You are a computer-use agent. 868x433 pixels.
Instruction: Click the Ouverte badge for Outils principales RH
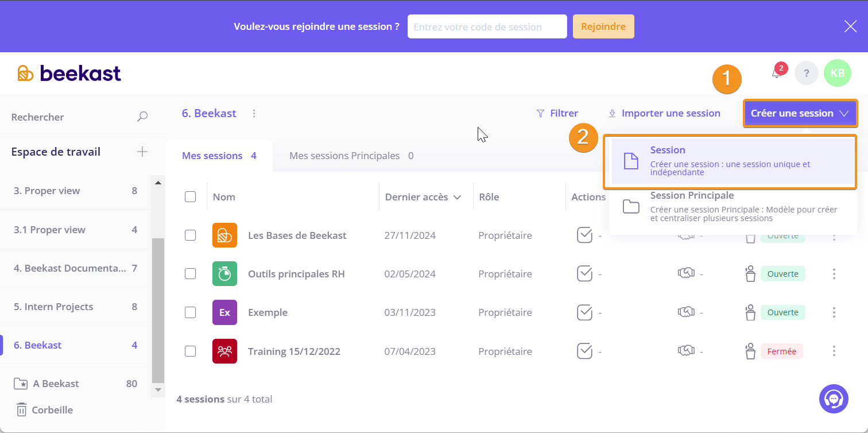(x=783, y=274)
